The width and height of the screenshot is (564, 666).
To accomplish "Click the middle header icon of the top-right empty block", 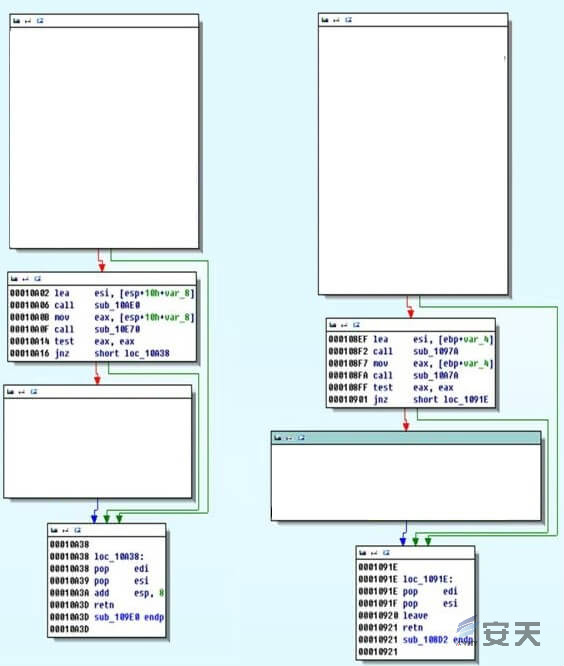I will tap(336, 20).
